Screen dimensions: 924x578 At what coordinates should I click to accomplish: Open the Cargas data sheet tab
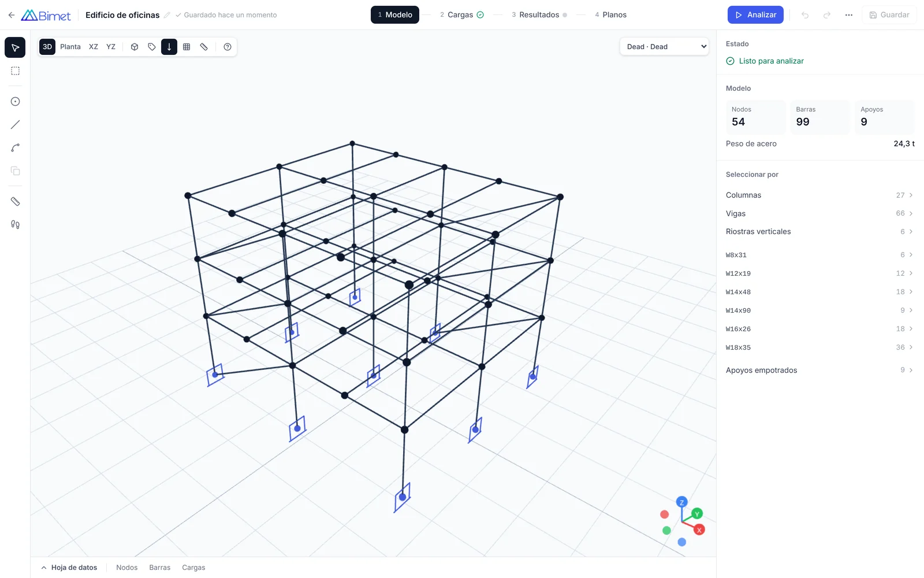click(x=193, y=568)
